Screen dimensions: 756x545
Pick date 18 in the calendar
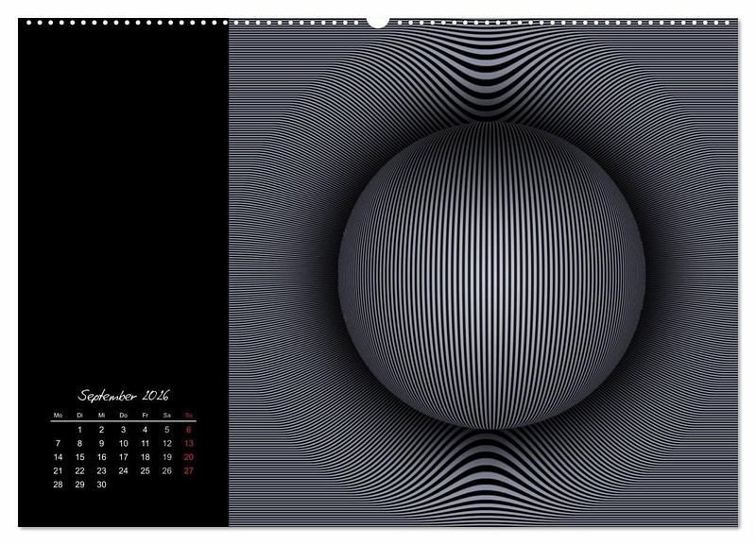pyautogui.click(x=146, y=457)
